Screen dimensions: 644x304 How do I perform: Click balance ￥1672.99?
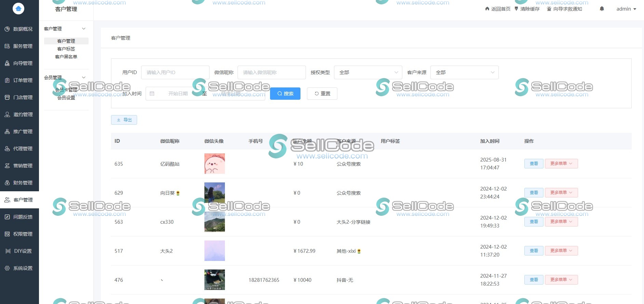pyautogui.click(x=304, y=251)
